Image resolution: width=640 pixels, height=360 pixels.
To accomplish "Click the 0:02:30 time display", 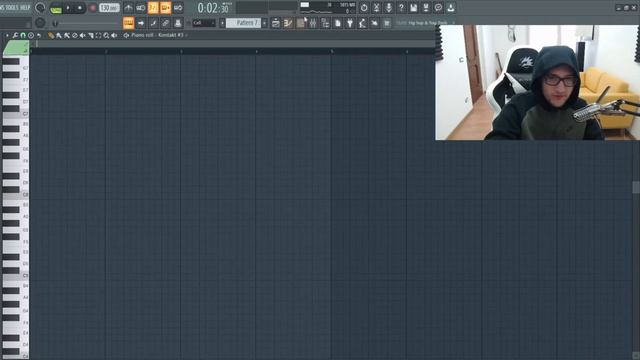I will pos(214,8).
